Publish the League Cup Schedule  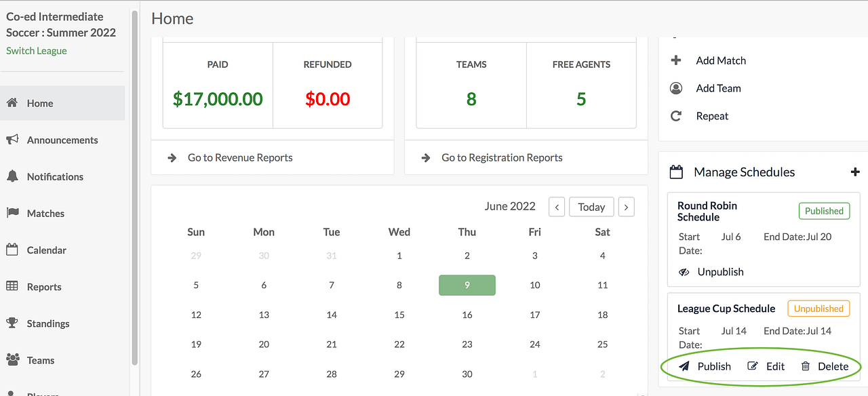(x=705, y=366)
